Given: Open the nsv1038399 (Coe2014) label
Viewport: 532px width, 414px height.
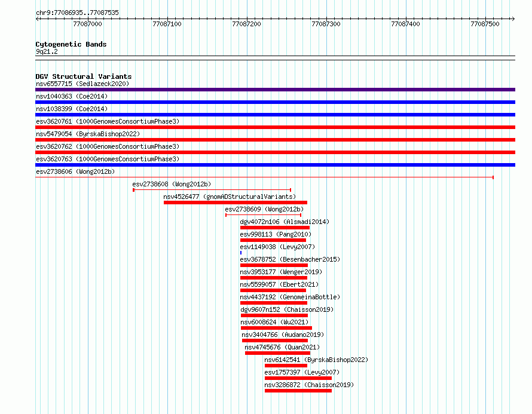Looking at the screenshot, I should pyautogui.click(x=72, y=109).
